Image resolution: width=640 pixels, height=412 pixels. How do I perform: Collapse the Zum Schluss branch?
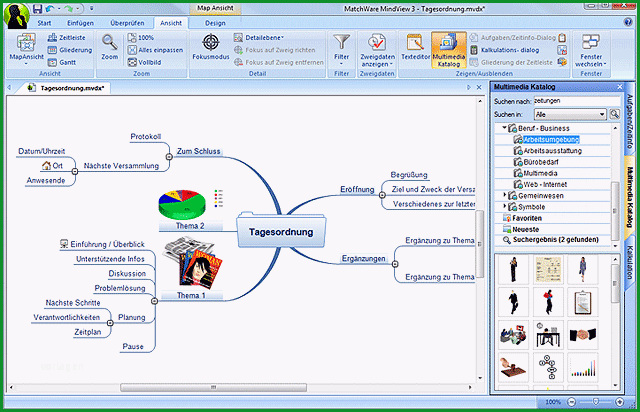pos(169,157)
